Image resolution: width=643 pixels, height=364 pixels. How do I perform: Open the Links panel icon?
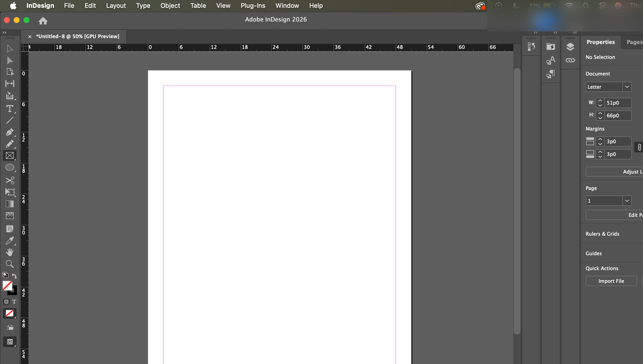[x=570, y=60]
